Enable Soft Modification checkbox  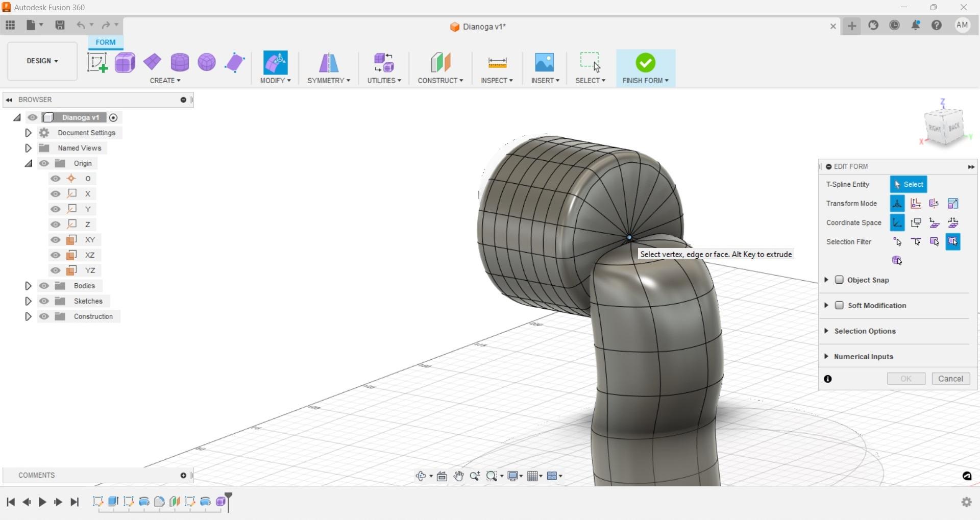pyautogui.click(x=840, y=305)
